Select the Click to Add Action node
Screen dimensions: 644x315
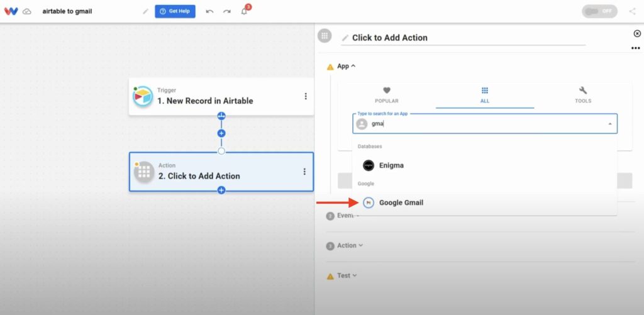(221, 172)
